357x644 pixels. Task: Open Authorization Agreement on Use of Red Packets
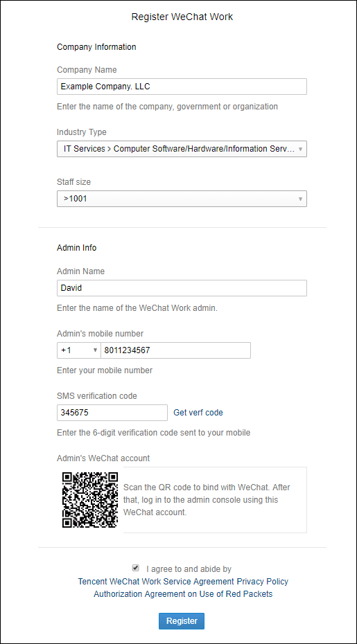(183, 594)
